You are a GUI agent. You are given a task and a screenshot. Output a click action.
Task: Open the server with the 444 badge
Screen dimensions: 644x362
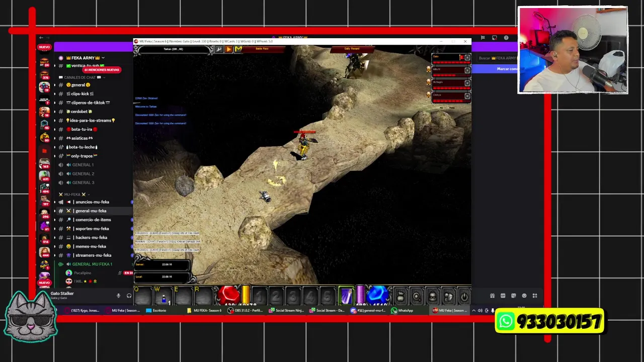(x=44, y=252)
